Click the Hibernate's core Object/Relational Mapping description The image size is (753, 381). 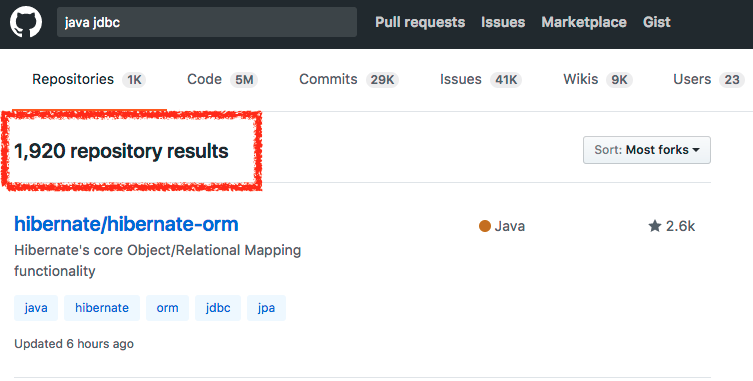158,260
